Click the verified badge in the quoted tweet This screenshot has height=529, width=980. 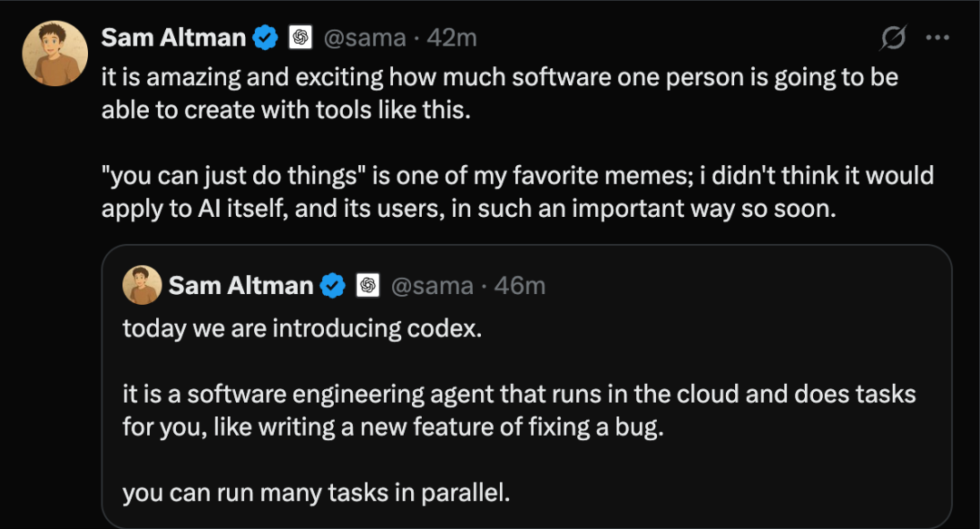(x=332, y=286)
